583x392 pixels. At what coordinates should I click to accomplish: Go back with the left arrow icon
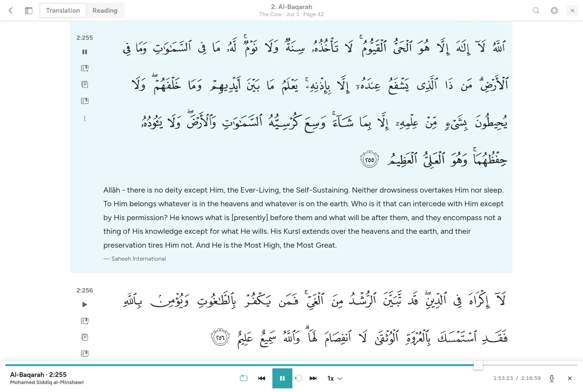pyautogui.click(x=11, y=11)
